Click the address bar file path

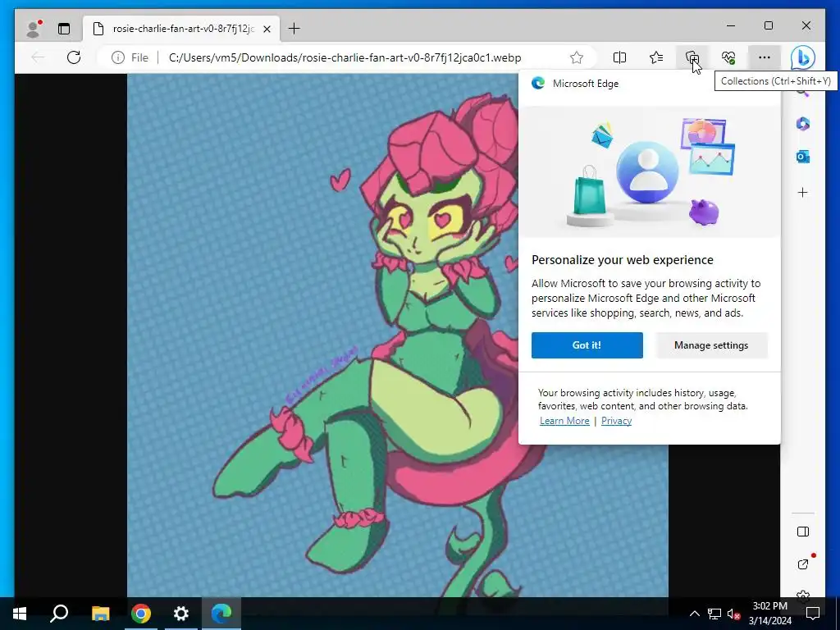[345, 57]
